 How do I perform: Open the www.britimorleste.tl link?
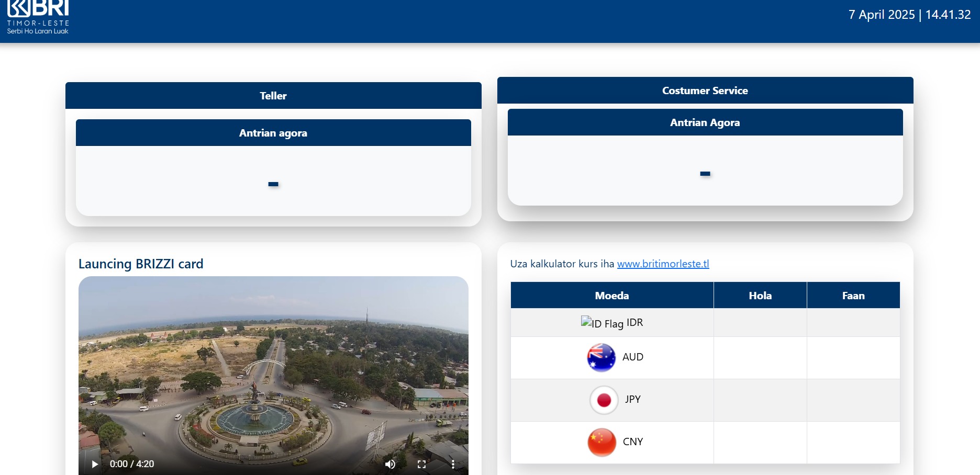pyautogui.click(x=663, y=264)
